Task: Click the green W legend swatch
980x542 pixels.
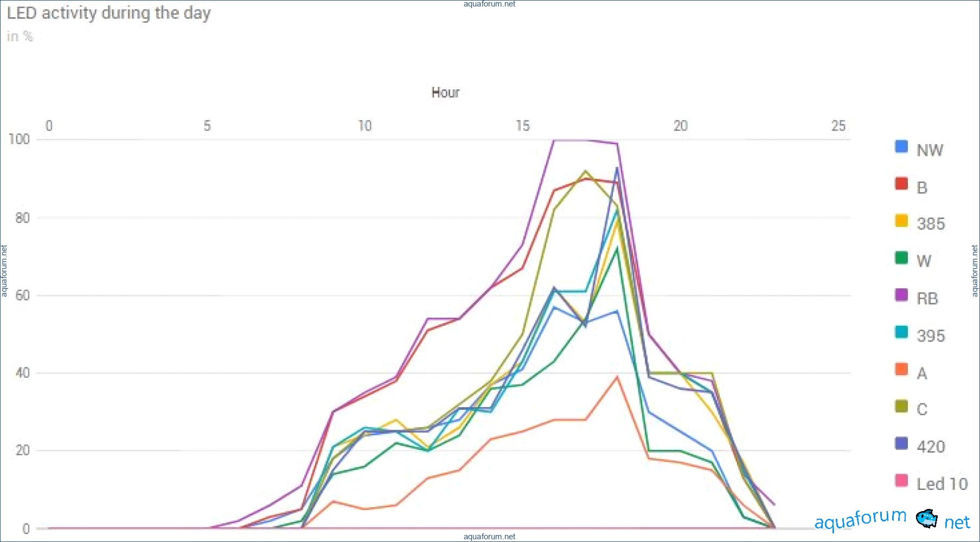Action: 901,257
